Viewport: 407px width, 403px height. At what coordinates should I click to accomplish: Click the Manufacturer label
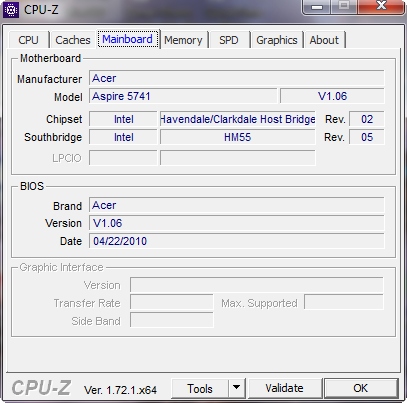click(49, 79)
